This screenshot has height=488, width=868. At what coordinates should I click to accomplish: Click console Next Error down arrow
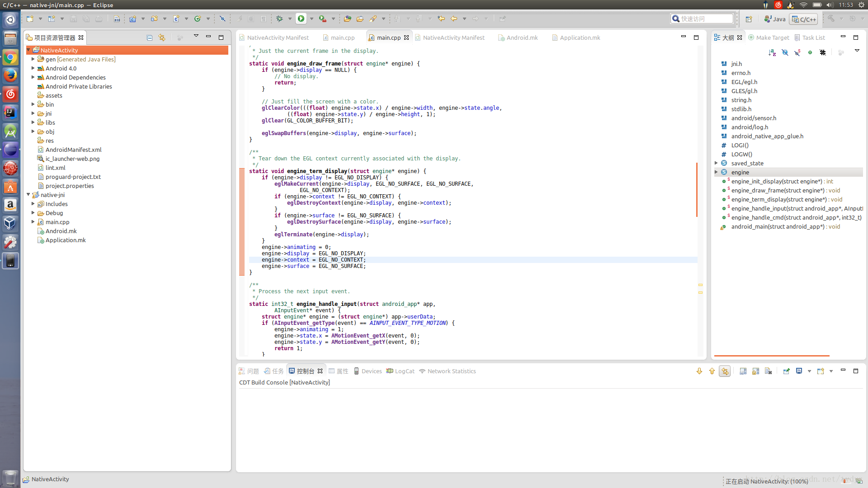699,371
